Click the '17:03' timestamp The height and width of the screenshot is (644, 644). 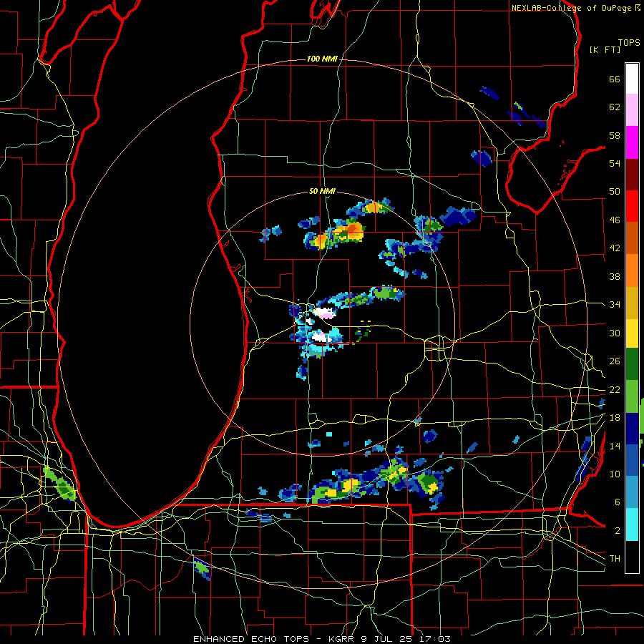(435, 639)
